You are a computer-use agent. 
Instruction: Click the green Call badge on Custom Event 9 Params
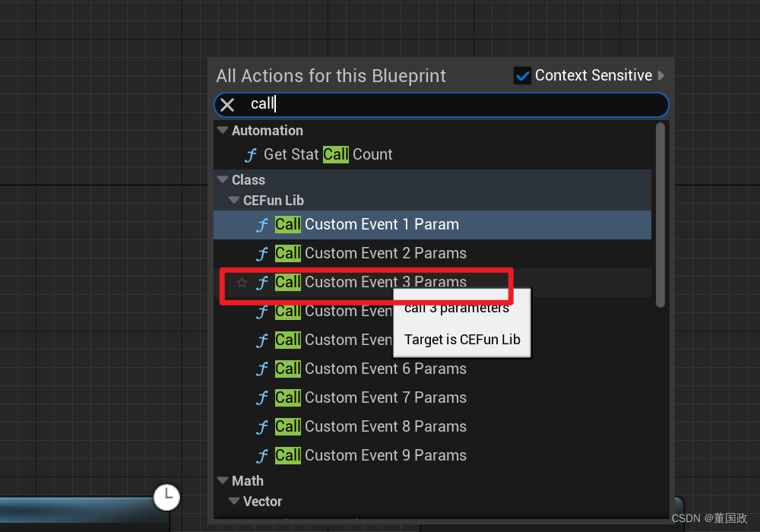coord(287,455)
